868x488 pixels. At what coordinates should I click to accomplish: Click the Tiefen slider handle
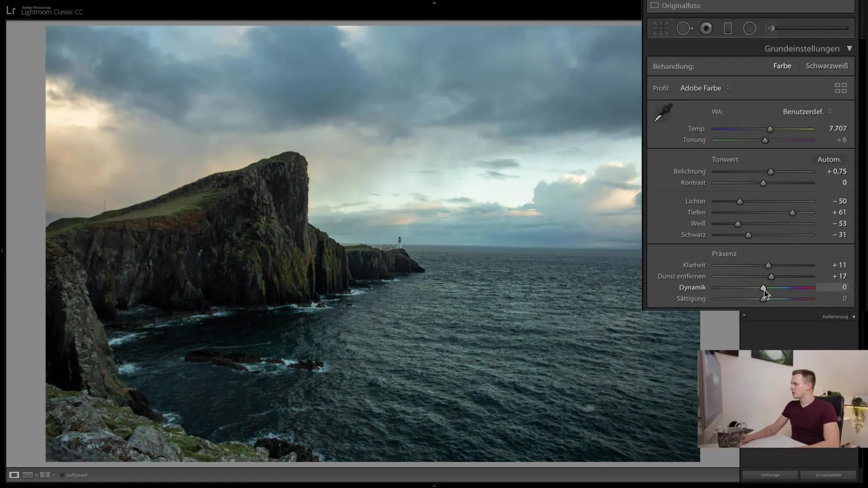tap(792, 213)
